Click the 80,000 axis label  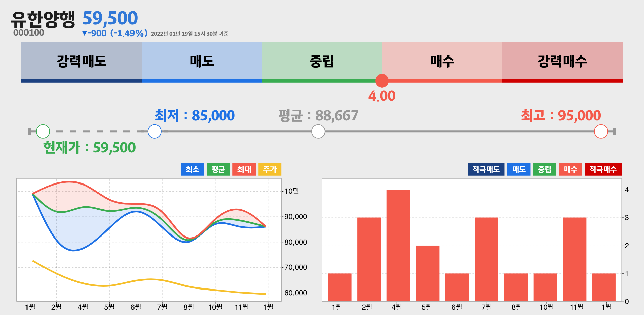[296, 242]
